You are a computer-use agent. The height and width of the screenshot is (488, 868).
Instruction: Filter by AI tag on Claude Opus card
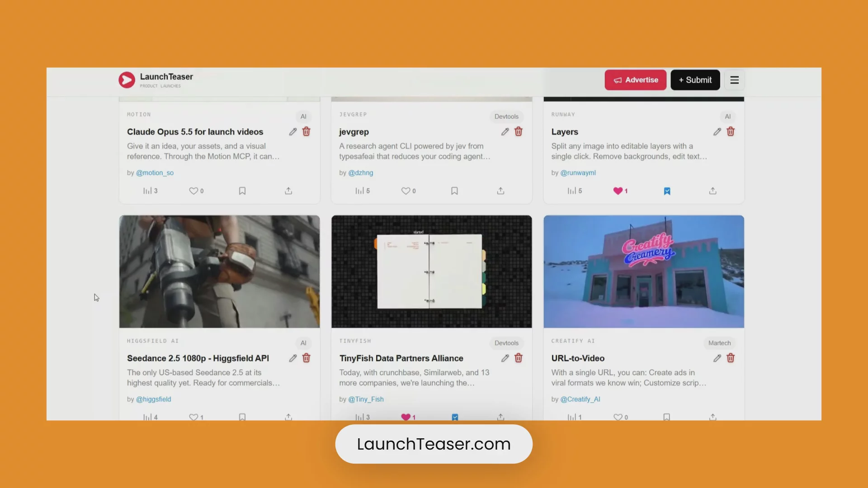click(x=303, y=116)
